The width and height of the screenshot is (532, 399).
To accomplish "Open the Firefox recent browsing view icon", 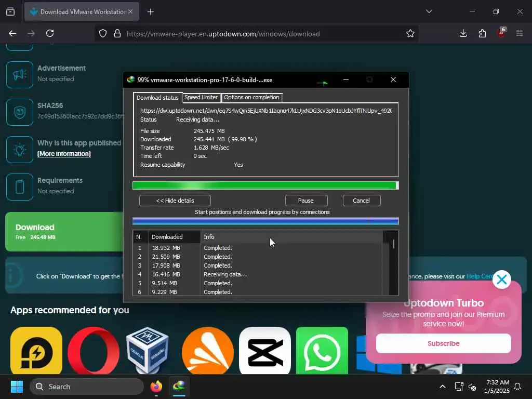I will point(10,11).
